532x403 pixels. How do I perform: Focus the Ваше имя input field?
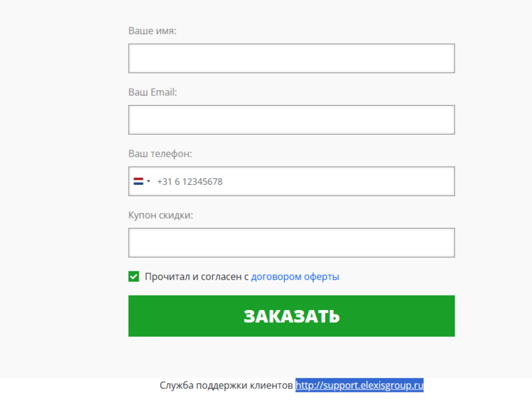tap(291, 58)
